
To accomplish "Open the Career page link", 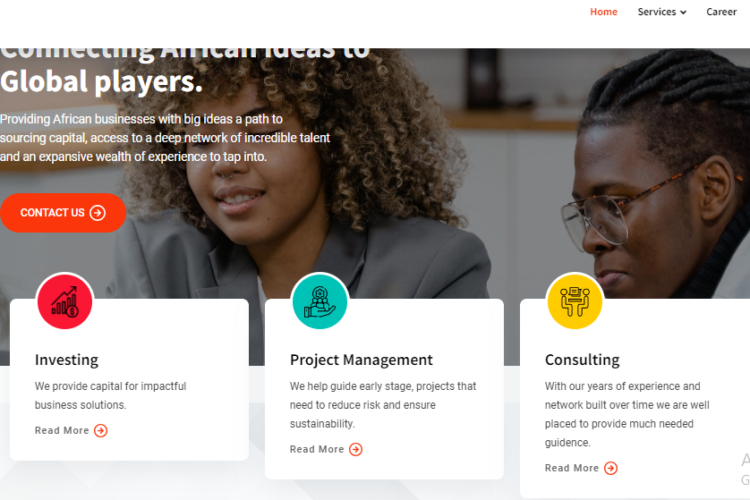I will (721, 12).
